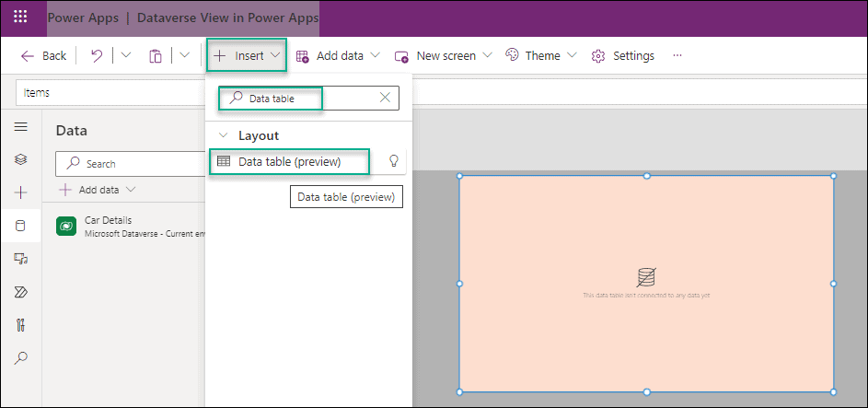Toggle the hamburger navigation menu
The image size is (868, 408).
coord(21,127)
